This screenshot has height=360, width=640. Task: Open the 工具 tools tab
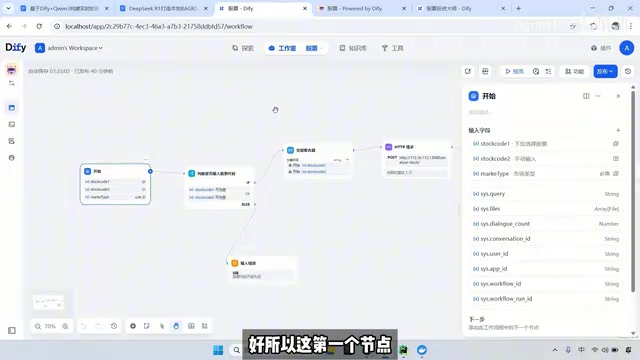click(x=392, y=48)
